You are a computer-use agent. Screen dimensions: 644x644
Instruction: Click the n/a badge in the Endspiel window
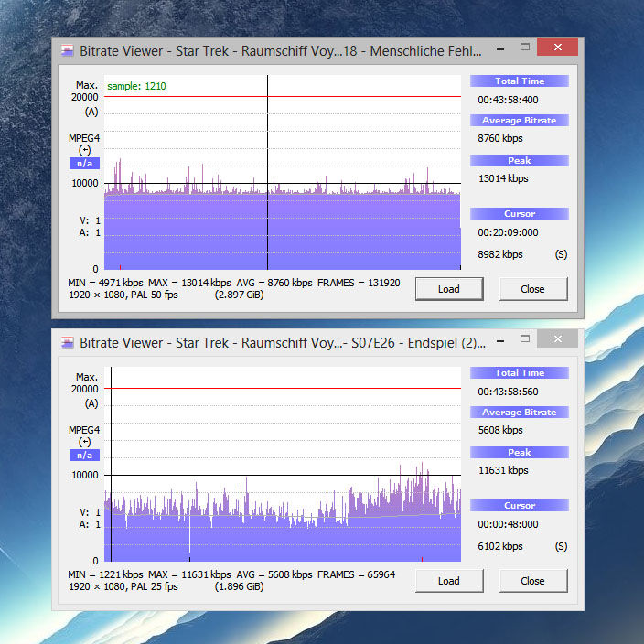(85, 456)
